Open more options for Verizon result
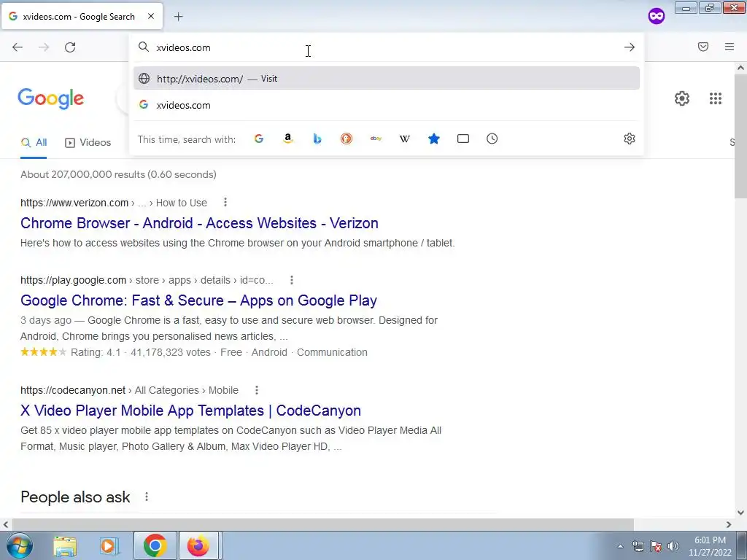 pyautogui.click(x=225, y=203)
